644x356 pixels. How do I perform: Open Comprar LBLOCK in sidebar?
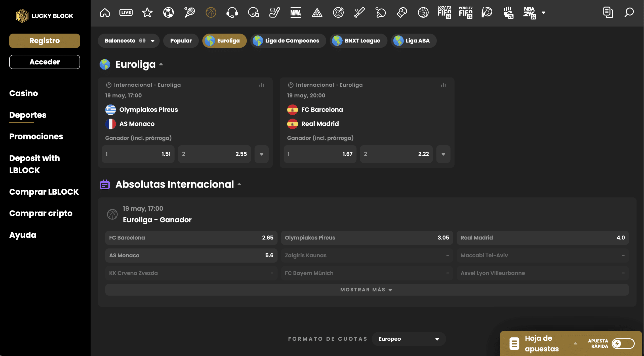coord(44,192)
